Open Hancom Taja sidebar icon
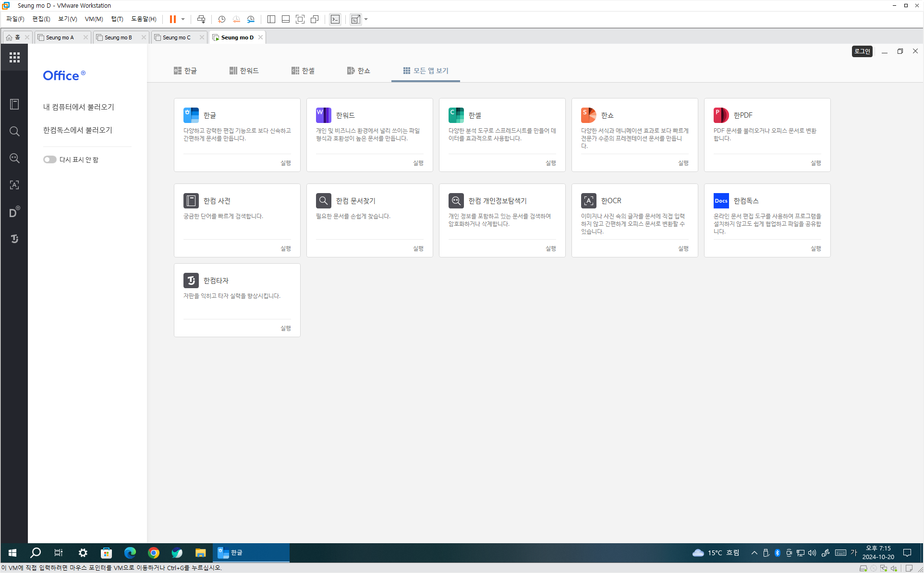 coord(14,239)
